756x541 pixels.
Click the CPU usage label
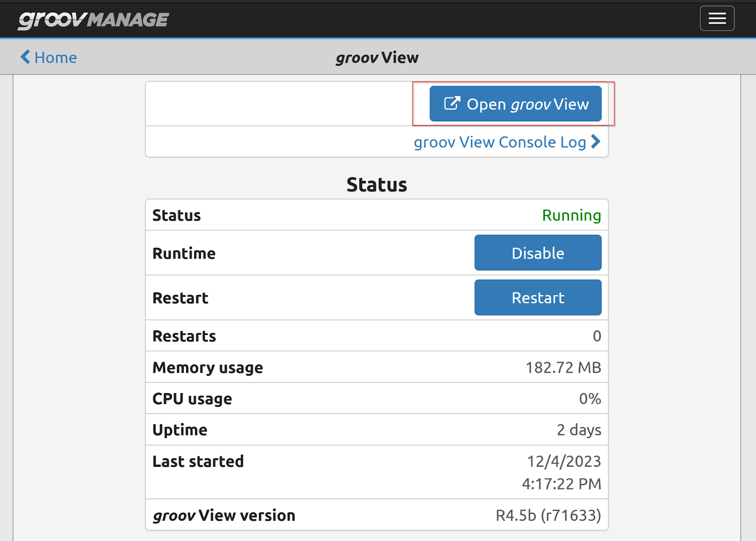[192, 399]
